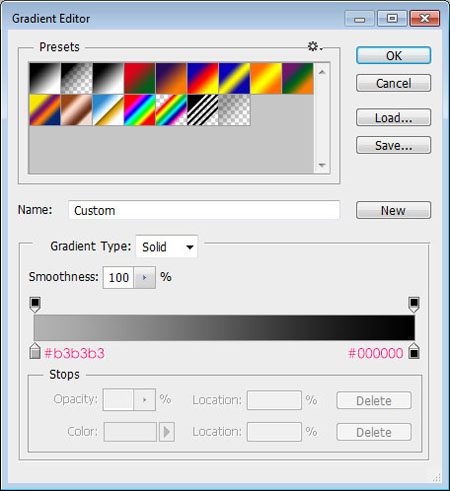The height and width of the screenshot is (491, 450).
Task: Select the #b3b3b3 gray color stop
Action: [x=35, y=351]
